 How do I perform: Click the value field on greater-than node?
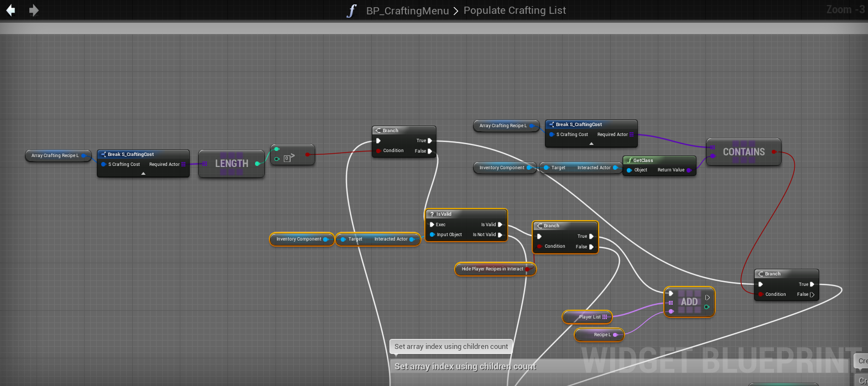coord(287,159)
